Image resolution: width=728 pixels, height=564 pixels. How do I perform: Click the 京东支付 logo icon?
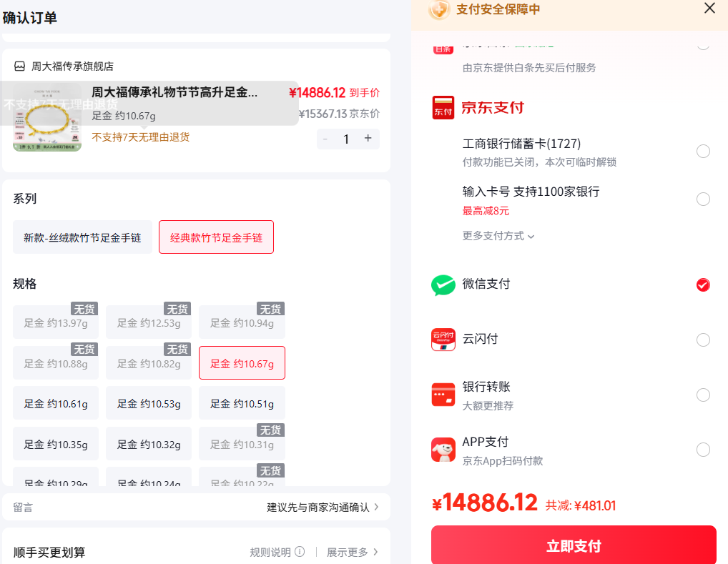443,107
